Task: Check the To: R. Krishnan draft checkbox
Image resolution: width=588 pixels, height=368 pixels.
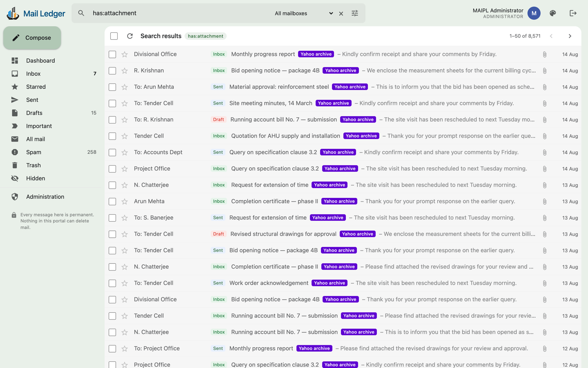Action: (112, 120)
